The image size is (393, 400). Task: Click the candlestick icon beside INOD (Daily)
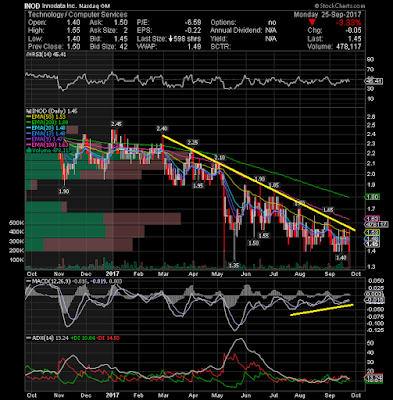coord(28,111)
